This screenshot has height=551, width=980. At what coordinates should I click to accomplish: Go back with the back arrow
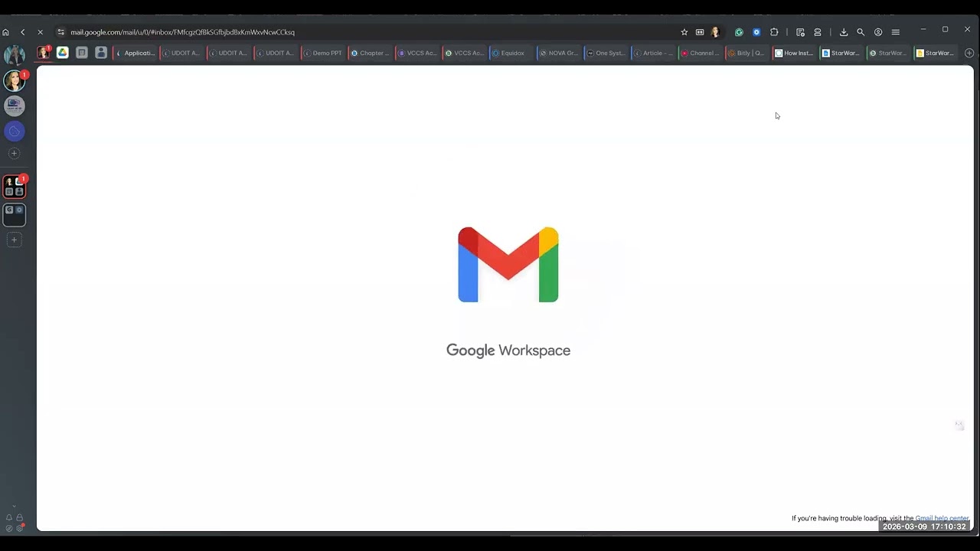23,32
